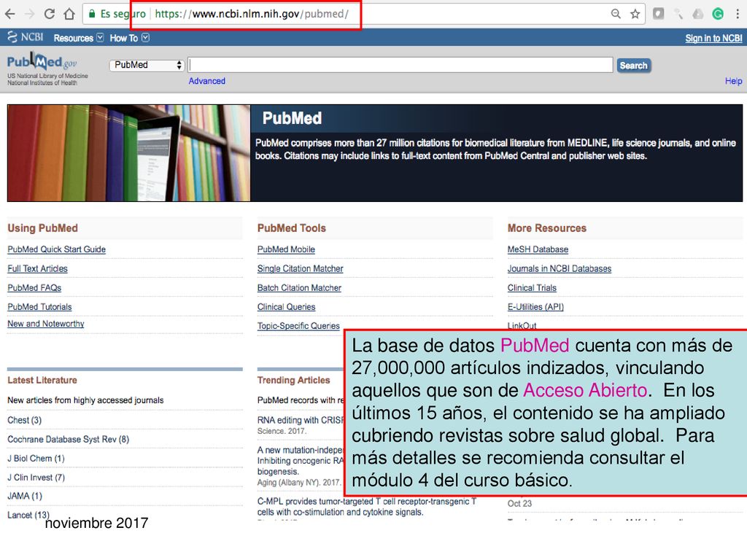
Task: Bookmark the page with the star icon
Action: [x=635, y=14]
